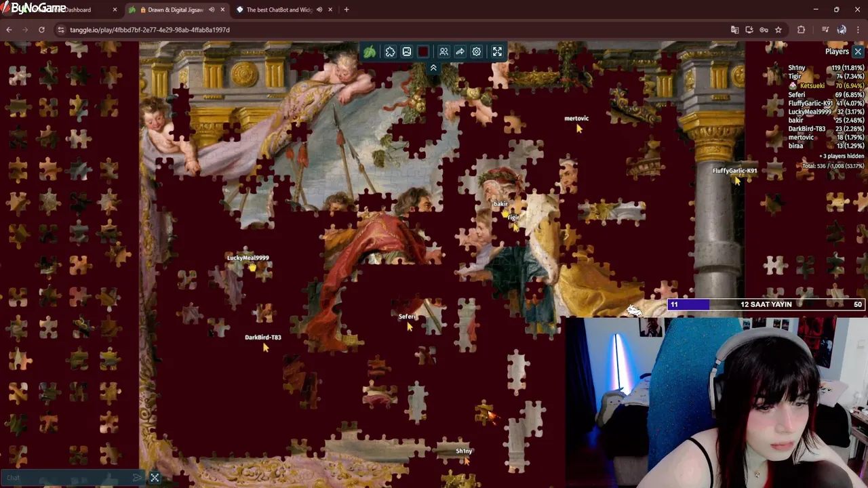Click the install app icon

point(749,30)
